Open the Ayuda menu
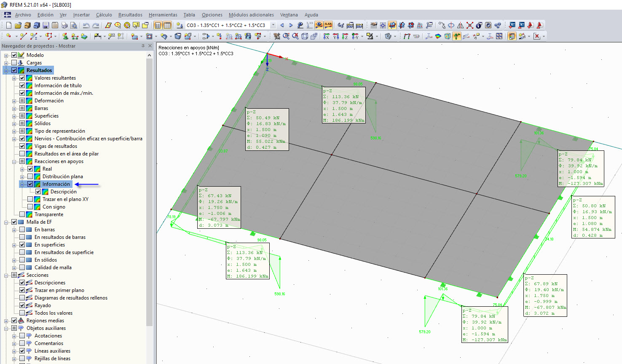This screenshot has width=622, height=364. click(311, 15)
